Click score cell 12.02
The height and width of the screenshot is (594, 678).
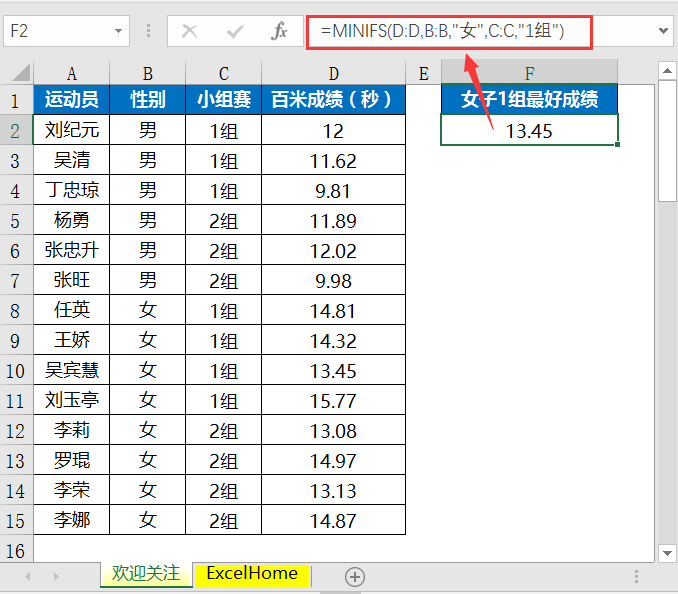click(333, 250)
